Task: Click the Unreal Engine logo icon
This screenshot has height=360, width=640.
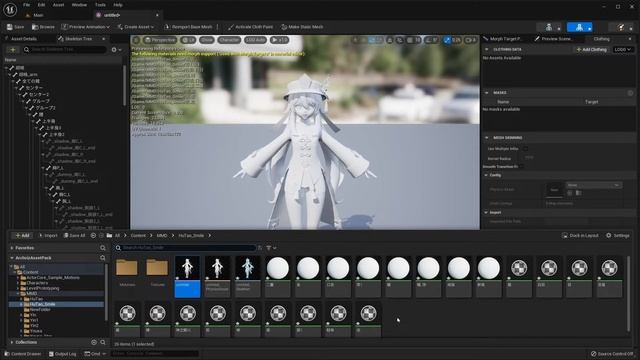Action: click(10, 9)
